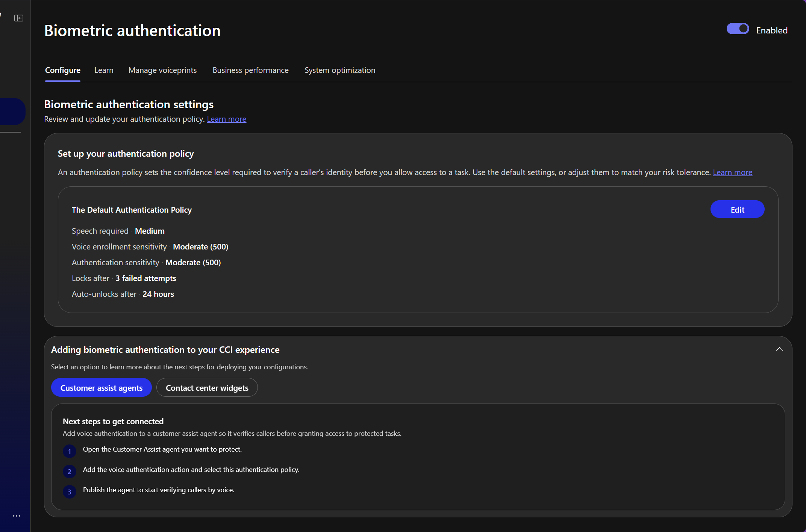Click Set up your authentication policy heading
The width and height of the screenshot is (806, 532).
coord(126,154)
